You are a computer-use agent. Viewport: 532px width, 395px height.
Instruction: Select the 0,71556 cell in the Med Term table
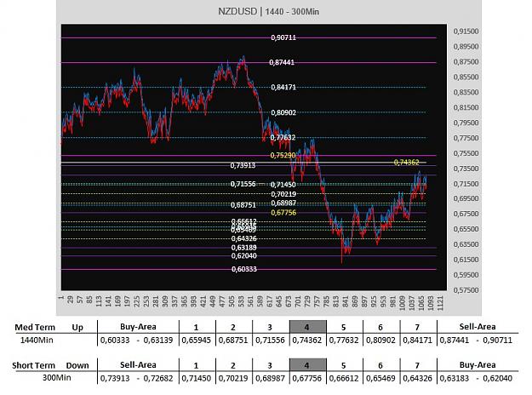[x=270, y=340]
